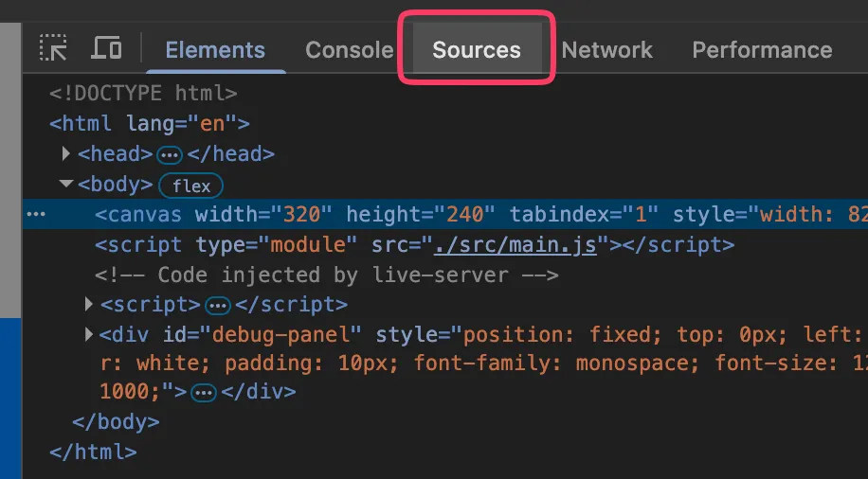Follow the ./src/main.js link
This screenshot has height=479, width=868.
515,245
